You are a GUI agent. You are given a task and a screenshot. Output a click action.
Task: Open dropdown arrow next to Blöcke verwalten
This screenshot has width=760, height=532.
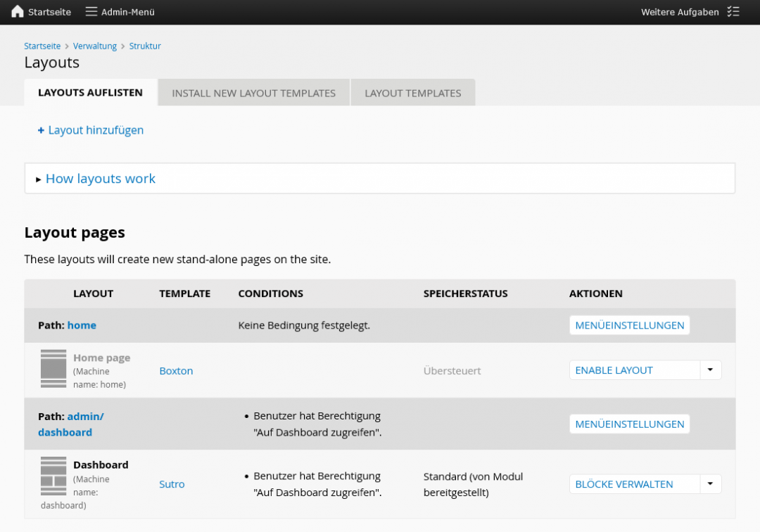[711, 484]
